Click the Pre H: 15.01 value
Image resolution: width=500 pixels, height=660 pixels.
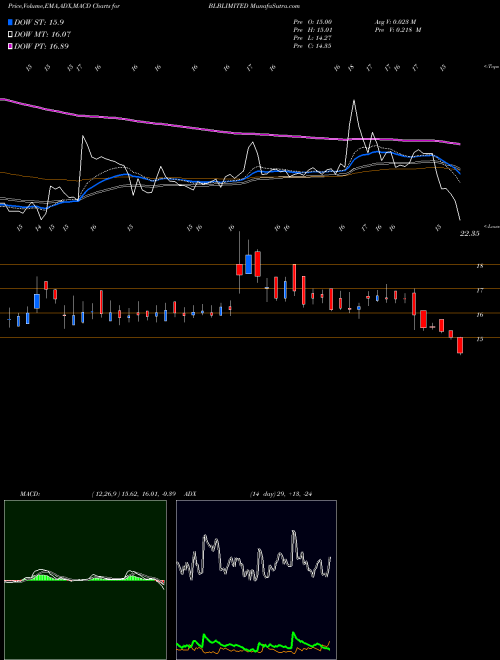point(312,30)
